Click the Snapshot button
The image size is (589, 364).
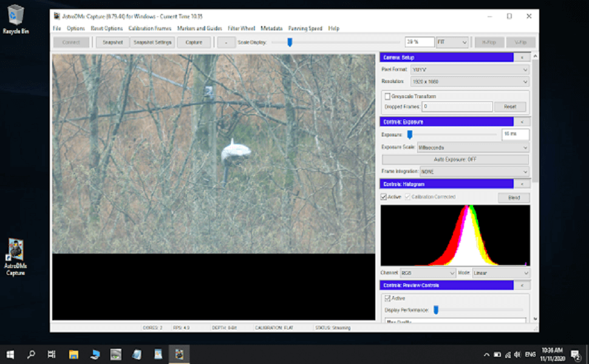coord(112,42)
